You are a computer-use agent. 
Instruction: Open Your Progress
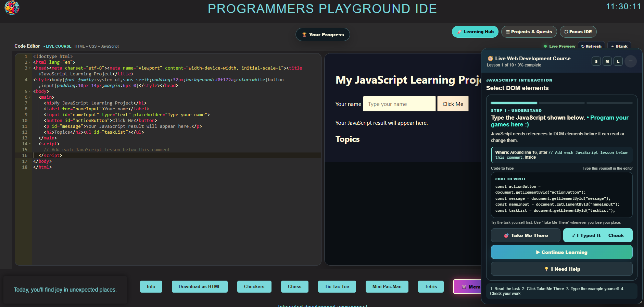tap(323, 35)
